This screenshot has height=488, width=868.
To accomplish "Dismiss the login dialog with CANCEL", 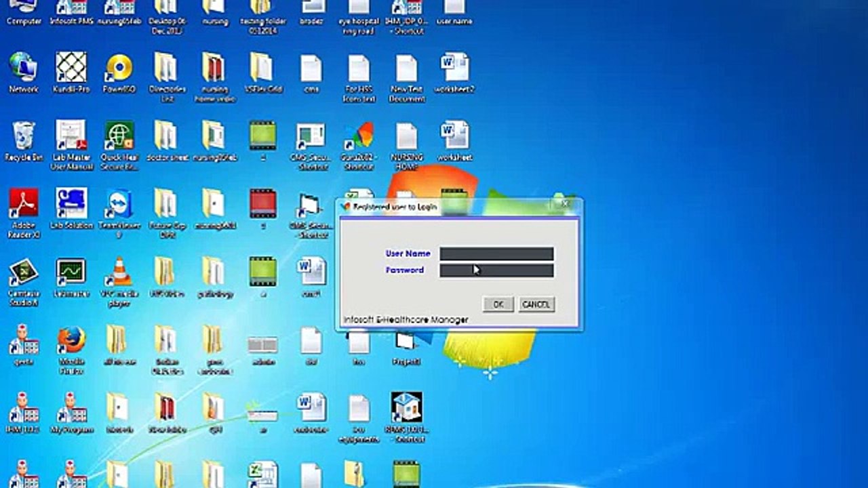I will [536, 304].
